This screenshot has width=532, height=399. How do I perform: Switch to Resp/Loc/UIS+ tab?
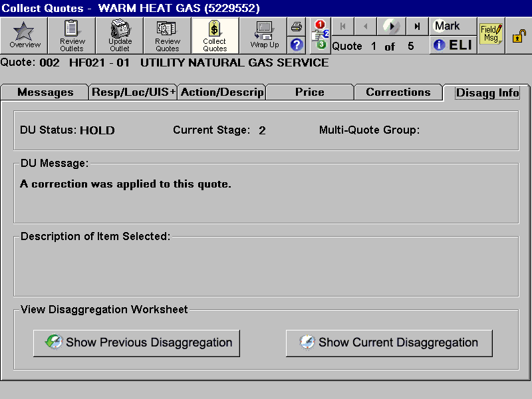133,92
